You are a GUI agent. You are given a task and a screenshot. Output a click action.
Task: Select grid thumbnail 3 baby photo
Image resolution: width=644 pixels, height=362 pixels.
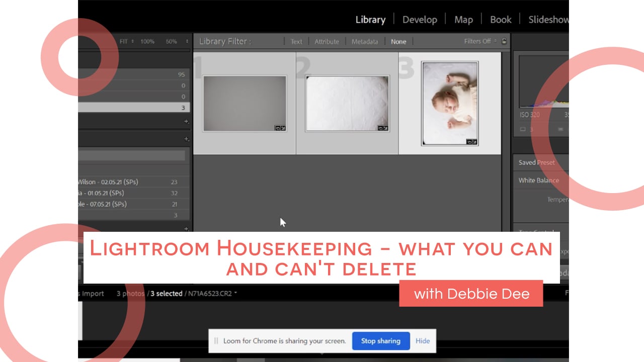click(450, 104)
